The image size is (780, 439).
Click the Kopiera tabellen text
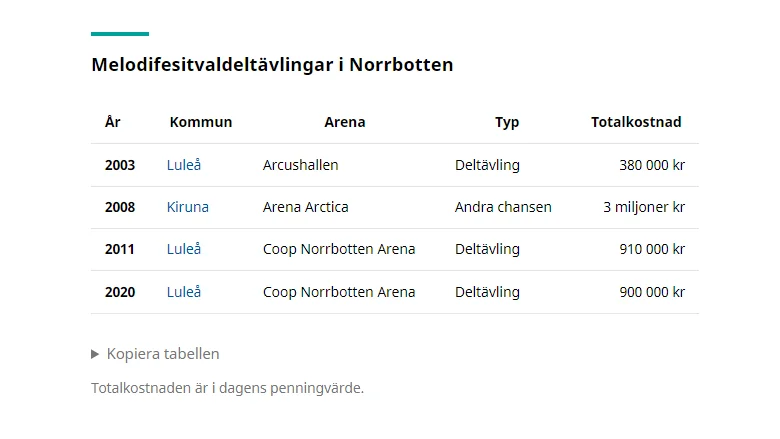pyautogui.click(x=163, y=354)
